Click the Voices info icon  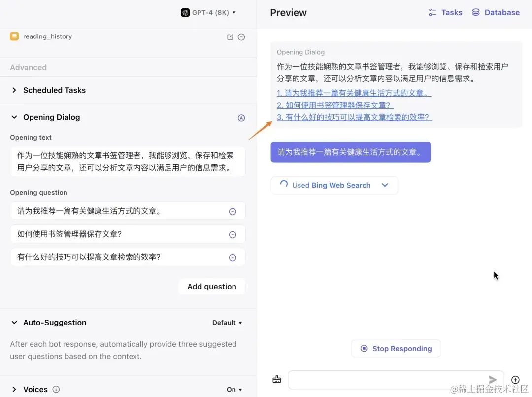coord(56,389)
